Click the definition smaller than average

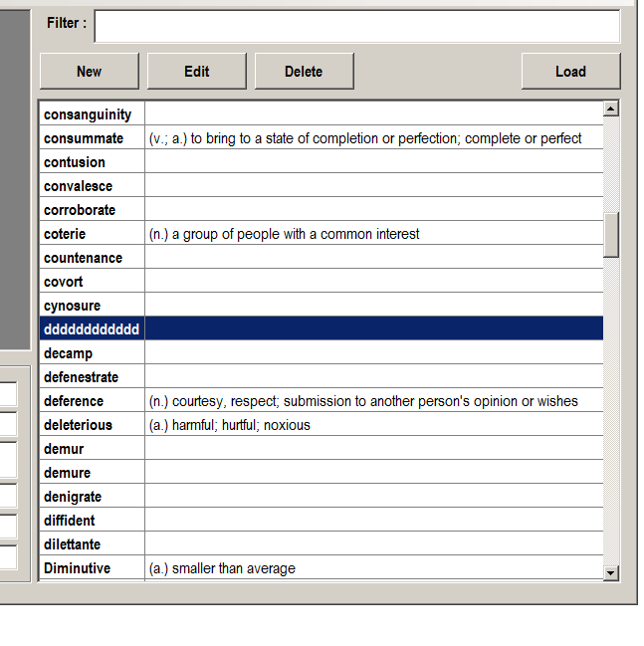point(222,569)
